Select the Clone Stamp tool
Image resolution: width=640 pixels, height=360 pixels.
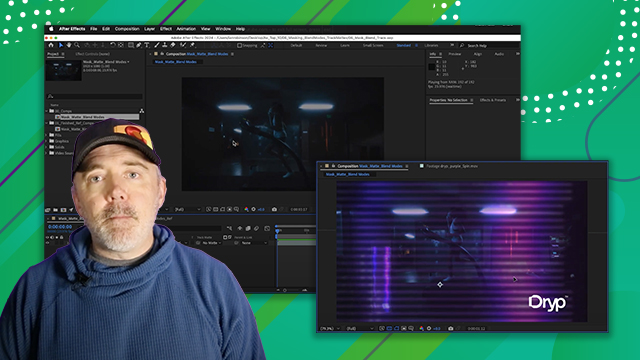[x=165, y=45]
